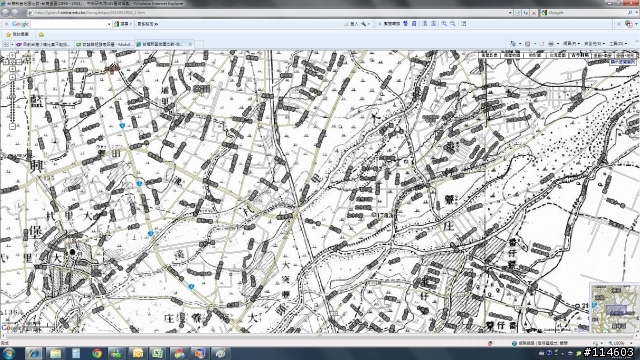The height and width of the screenshot is (360, 640).
Task: Pan the map down with arrow control
Action: coord(13,69)
